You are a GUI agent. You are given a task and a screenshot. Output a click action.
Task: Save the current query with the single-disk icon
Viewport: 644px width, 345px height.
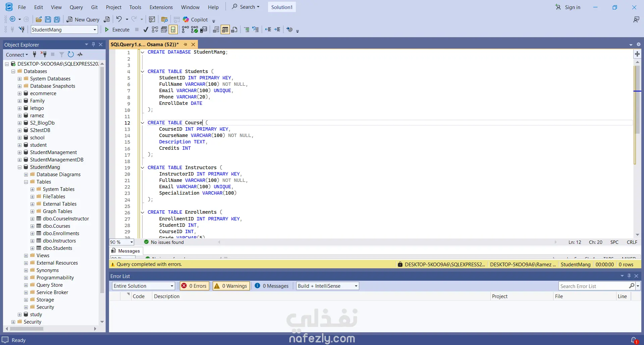click(x=48, y=19)
